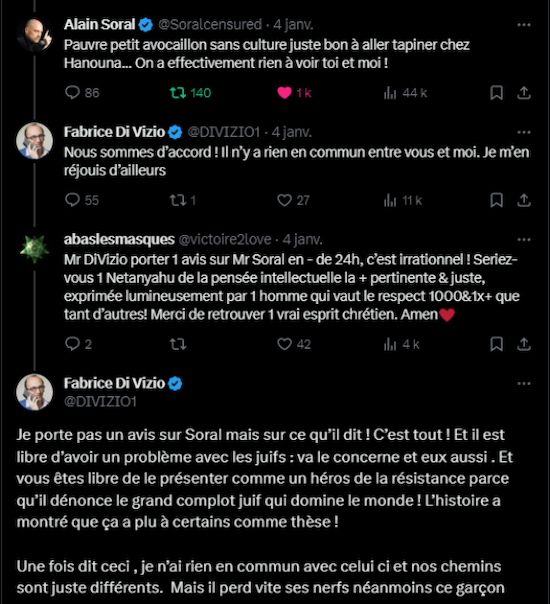The width and height of the screenshot is (550, 604).
Task: Like the abaslesmasques tweet with 42 likes
Action: [294, 344]
